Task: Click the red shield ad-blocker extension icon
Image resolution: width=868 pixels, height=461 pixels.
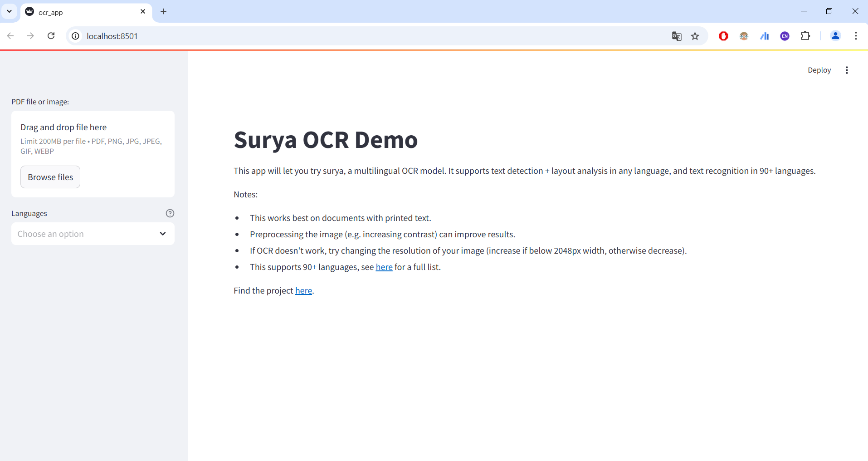Action: (723, 36)
